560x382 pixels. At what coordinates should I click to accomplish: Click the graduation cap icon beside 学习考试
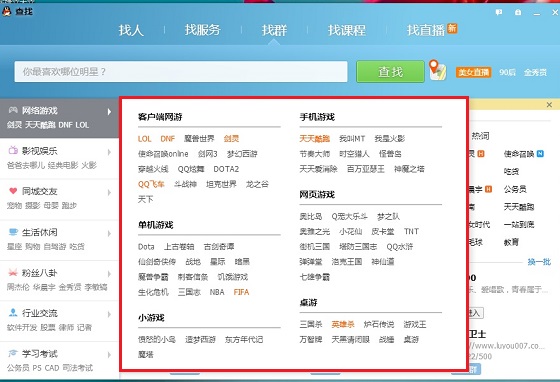[x=13, y=353]
